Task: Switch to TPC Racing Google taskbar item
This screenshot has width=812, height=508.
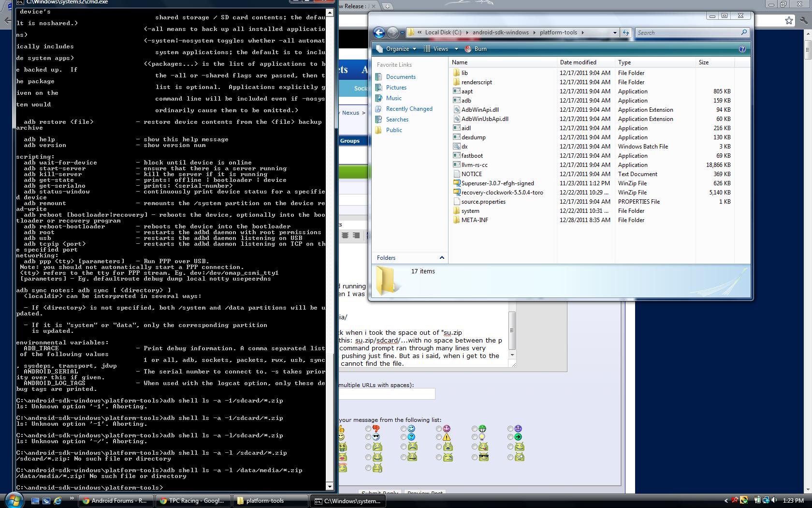Action: point(192,501)
